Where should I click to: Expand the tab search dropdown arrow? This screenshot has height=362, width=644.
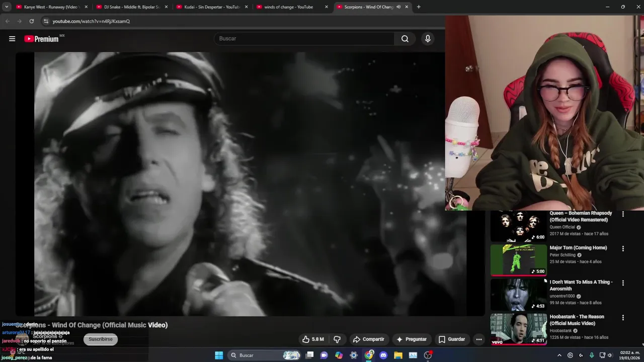[x=7, y=7]
